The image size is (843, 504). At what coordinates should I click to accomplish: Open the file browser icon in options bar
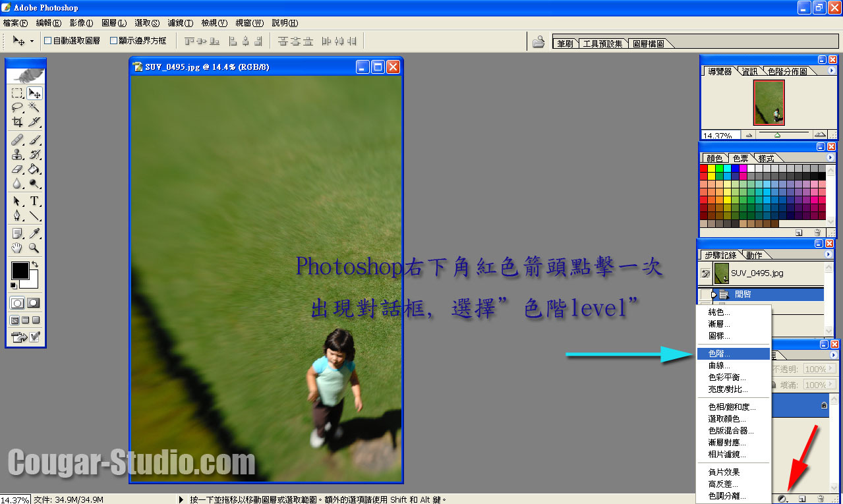click(x=538, y=42)
